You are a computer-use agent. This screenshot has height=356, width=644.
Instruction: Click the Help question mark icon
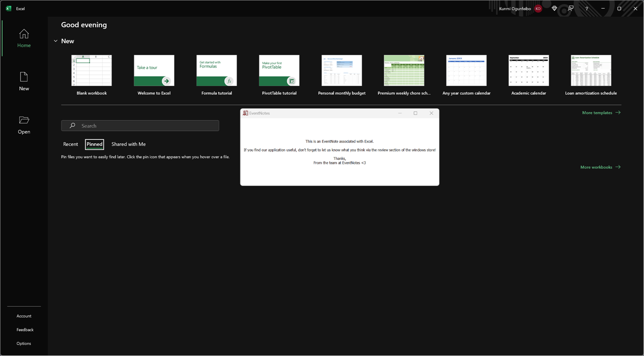[x=586, y=8]
